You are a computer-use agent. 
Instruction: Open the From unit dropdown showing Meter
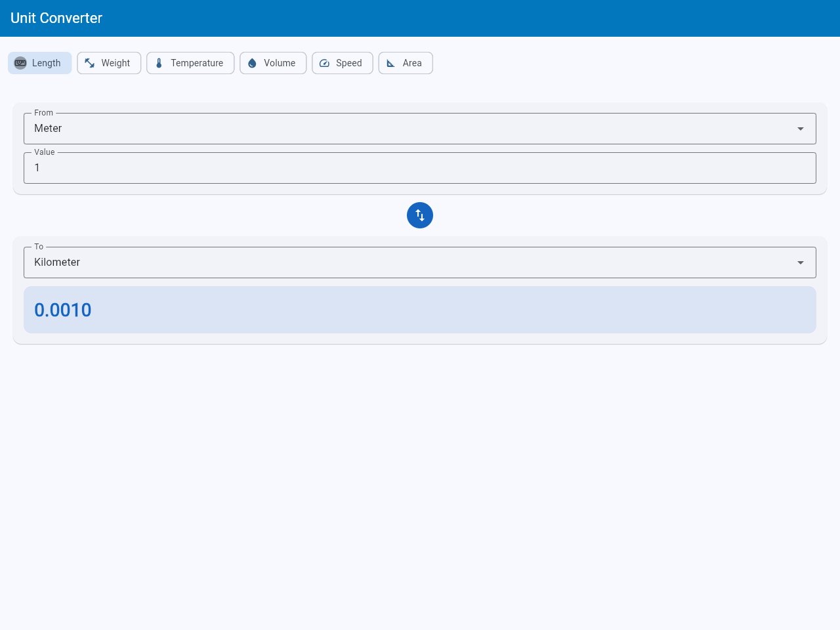(420, 129)
